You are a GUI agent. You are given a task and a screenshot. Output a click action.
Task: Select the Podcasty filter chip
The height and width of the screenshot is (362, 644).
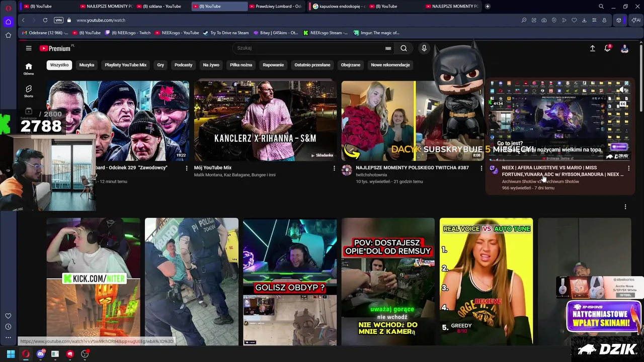183,65
